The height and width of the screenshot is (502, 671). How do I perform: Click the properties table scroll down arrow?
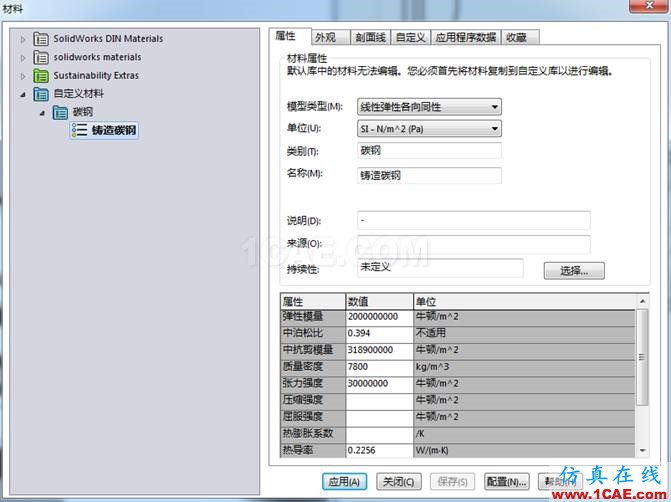click(642, 450)
